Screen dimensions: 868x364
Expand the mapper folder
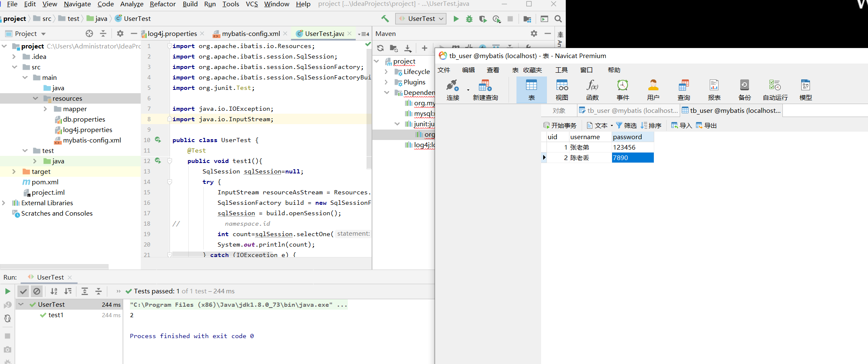click(x=45, y=109)
